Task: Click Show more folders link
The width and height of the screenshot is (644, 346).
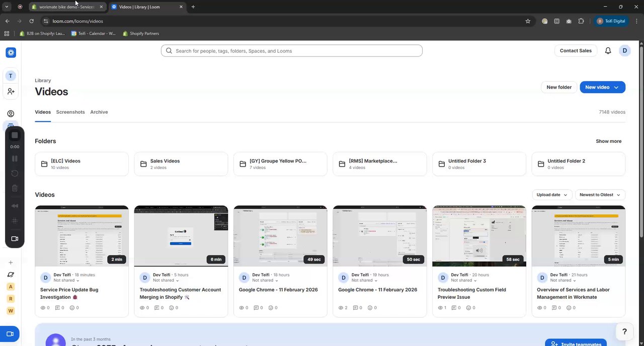Action: tap(609, 141)
